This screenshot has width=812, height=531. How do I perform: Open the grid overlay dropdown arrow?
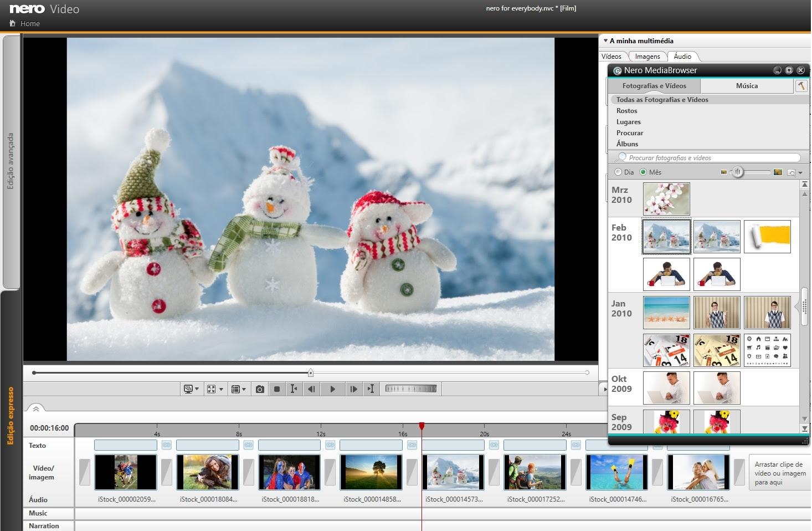tap(244, 389)
